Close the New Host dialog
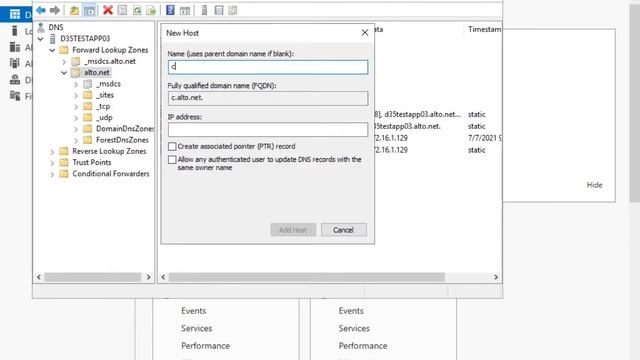 coord(365,33)
